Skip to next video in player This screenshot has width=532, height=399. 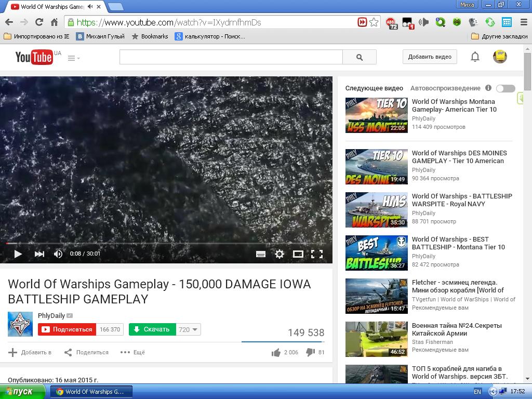39,254
